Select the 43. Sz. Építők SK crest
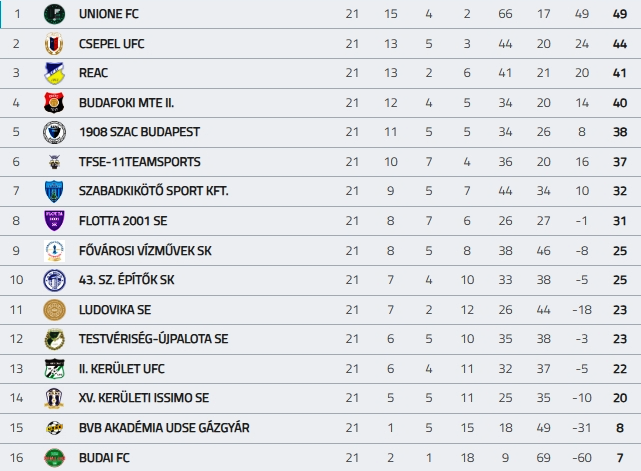This screenshot has width=641, height=471. coord(54,280)
